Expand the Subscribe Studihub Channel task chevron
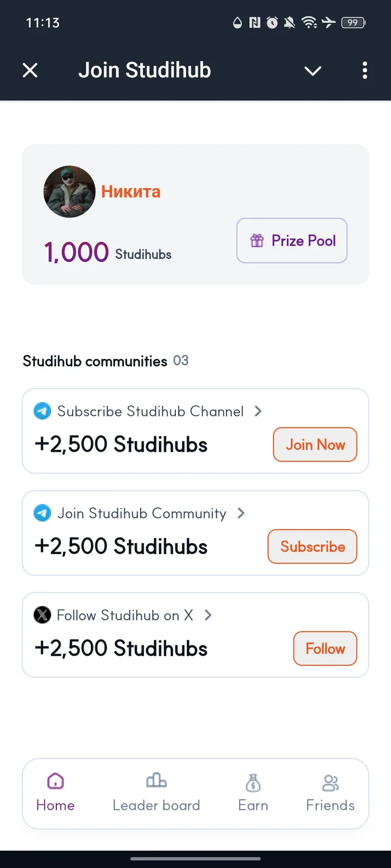The height and width of the screenshot is (868, 391). click(x=258, y=411)
